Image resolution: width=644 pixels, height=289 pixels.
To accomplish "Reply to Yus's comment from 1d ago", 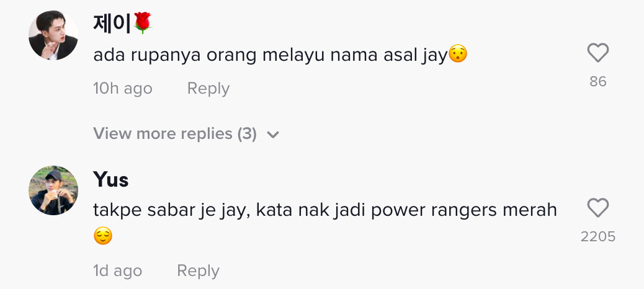I will pyautogui.click(x=198, y=270).
